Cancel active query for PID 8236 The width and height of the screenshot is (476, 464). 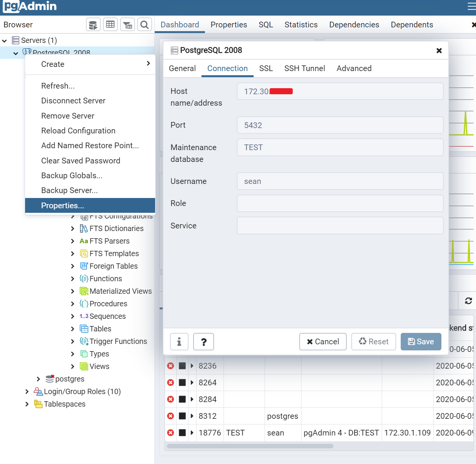pos(182,366)
